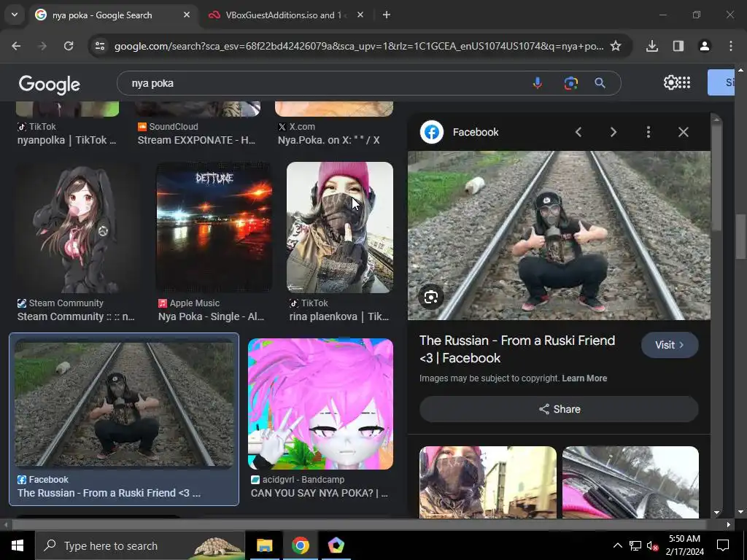Open the Google apps grid

(x=684, y=82)
